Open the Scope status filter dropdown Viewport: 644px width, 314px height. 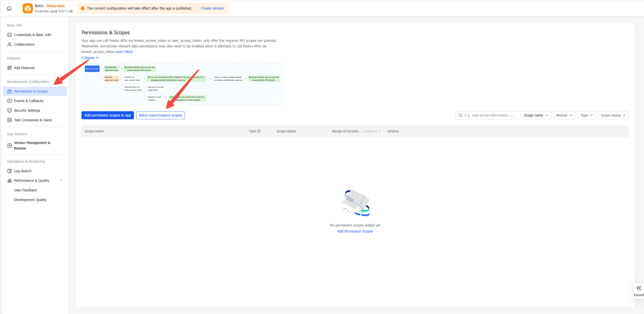[613, 115]
